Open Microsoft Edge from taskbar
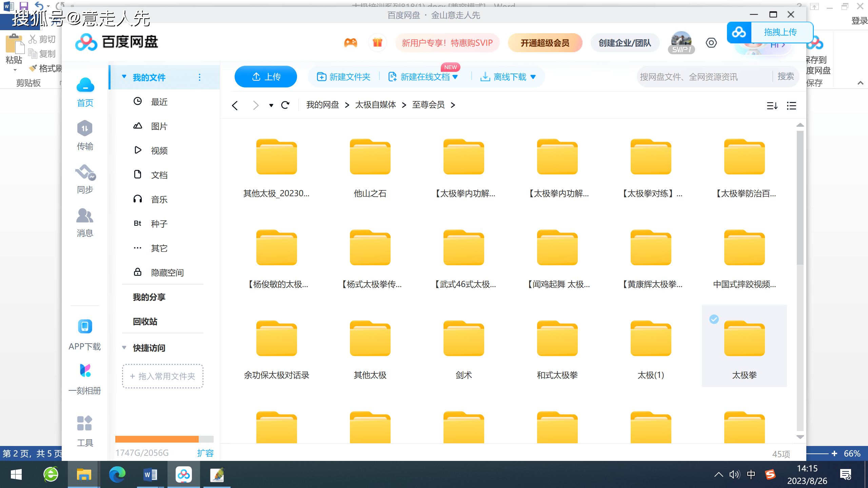The height and width of the screenshot is (488, 868). 117,474
